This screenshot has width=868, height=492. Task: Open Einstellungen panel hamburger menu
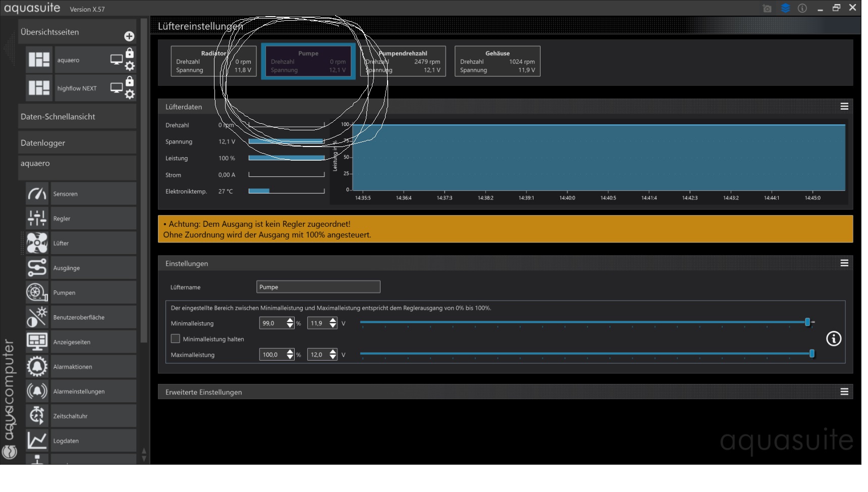(x=844, y=263)
